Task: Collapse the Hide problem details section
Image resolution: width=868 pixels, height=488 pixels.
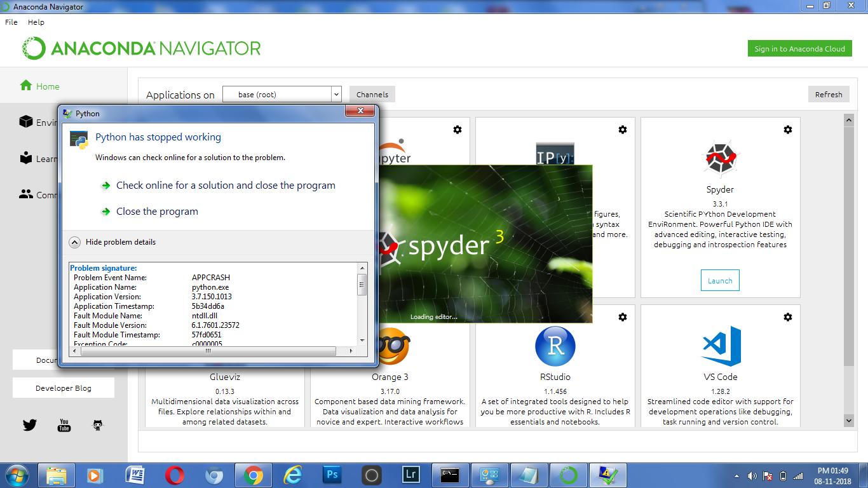Action: 74,242
